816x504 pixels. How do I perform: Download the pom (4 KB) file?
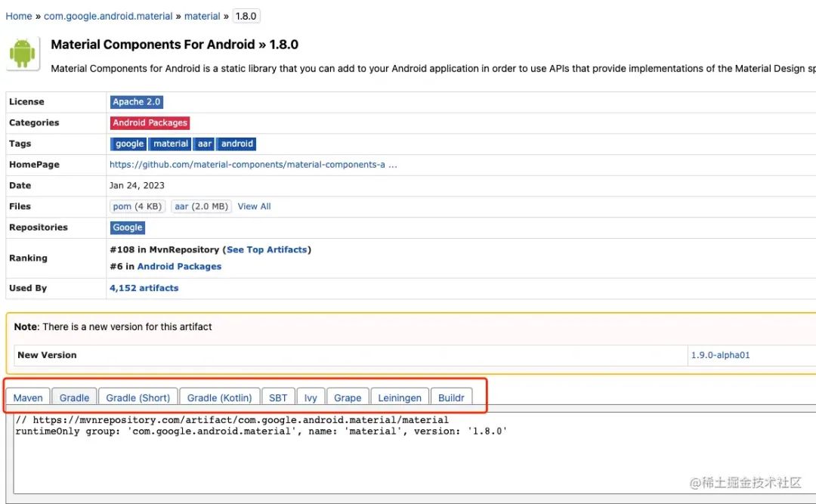[x=138, y=206]
